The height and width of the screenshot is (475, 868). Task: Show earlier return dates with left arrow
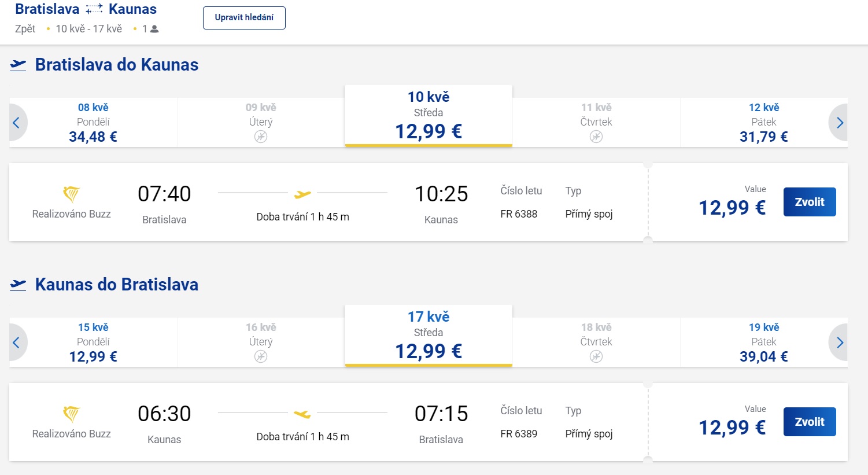[17, 343]
